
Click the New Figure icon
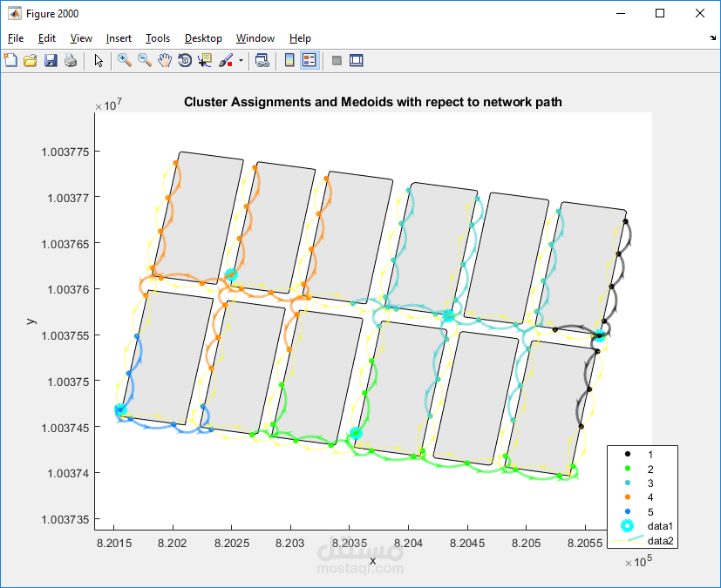[x=10, y=60]
